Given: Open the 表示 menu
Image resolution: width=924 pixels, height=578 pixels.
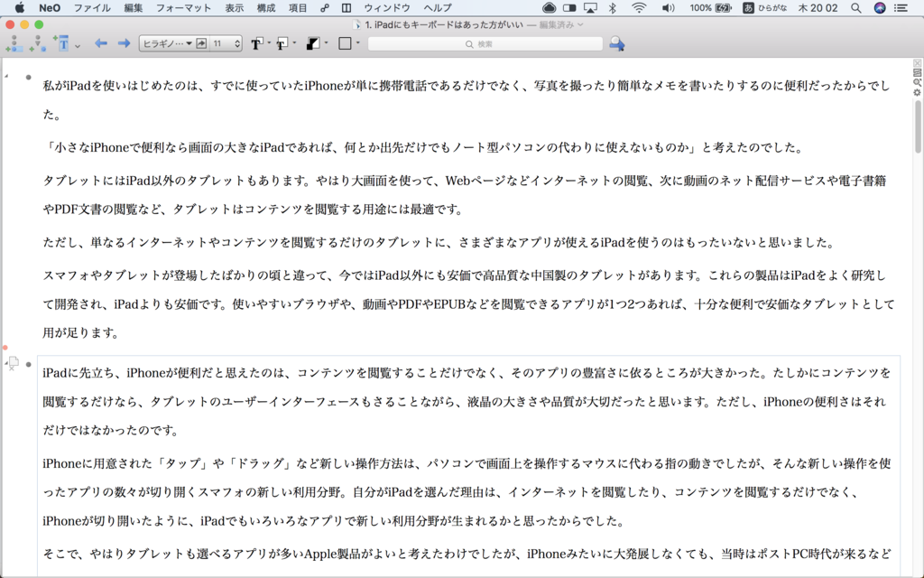Looking at the screenshot, I should click(234, 7).
